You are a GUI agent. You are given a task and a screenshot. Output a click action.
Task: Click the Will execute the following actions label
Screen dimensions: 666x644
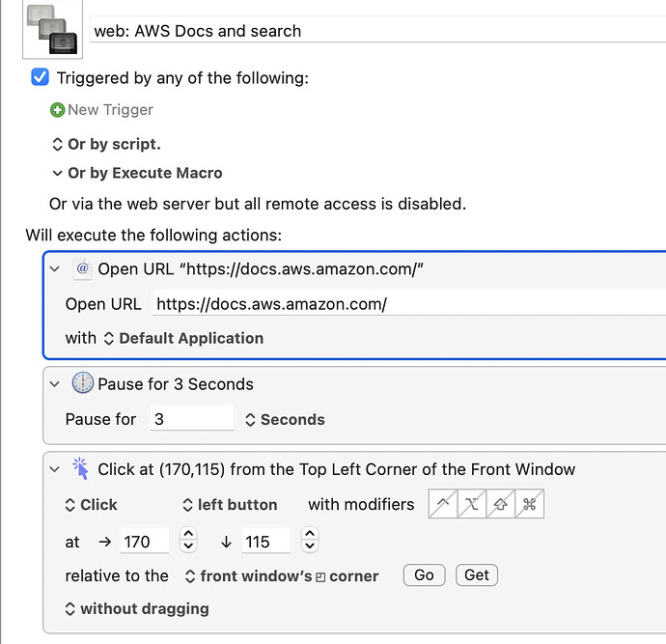click(153, 235)
